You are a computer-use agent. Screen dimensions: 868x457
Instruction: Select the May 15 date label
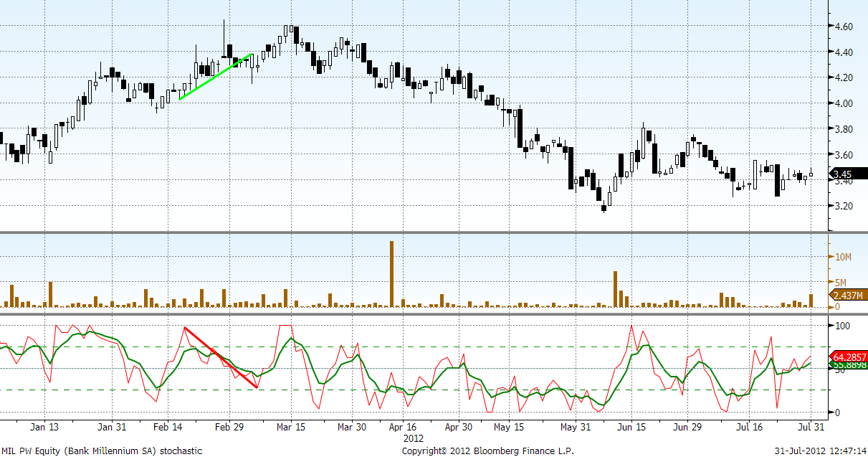pos(510,427)
